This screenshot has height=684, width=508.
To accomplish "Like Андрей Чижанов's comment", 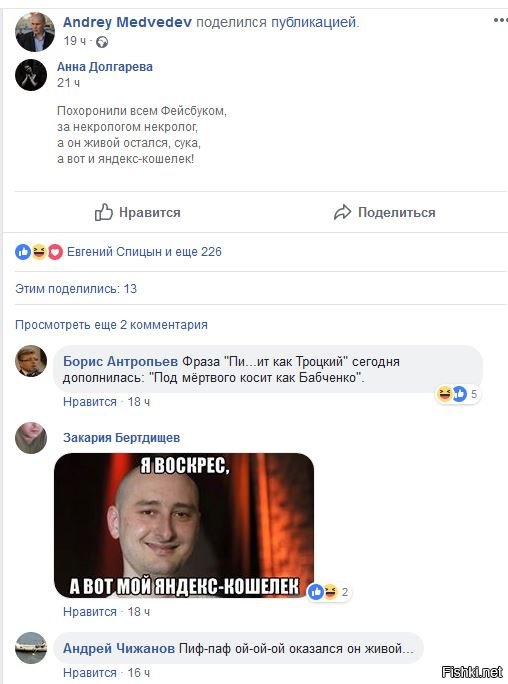I will tap(90, 673).
